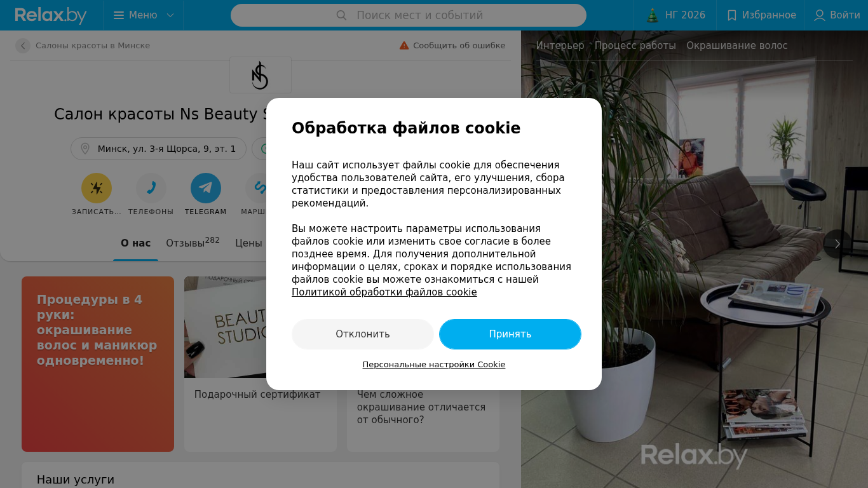This screenshot has height=488, width=868.
Task: Open Политикой обработки файлов cookie link
Action: click(384, 292)
